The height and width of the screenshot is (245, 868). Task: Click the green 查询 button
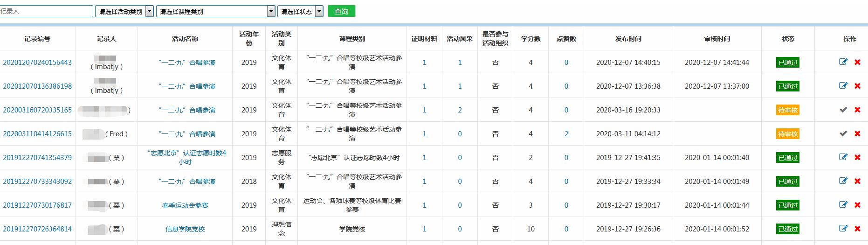click(x=341, y=11)
